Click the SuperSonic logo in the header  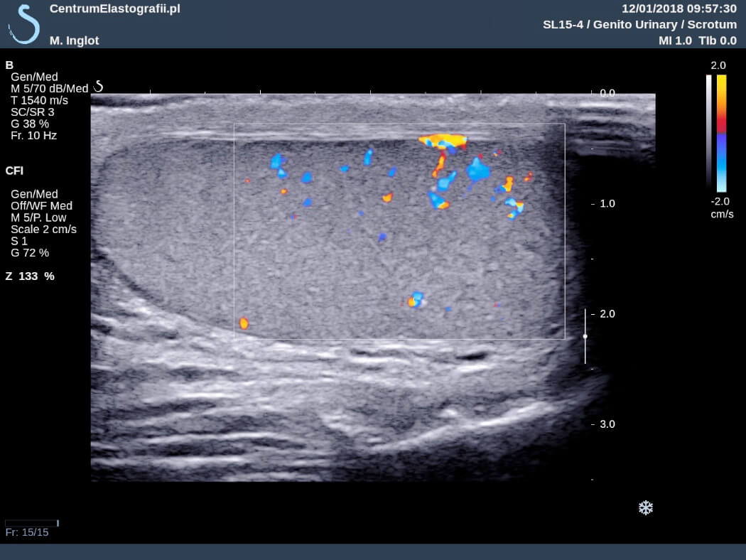tap(24, 23)
